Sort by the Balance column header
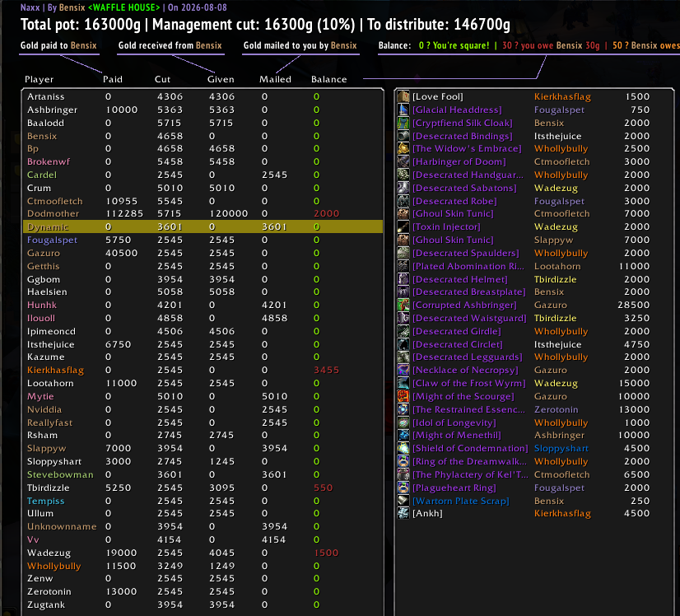 pyautogui.click(x=329, y=79)
